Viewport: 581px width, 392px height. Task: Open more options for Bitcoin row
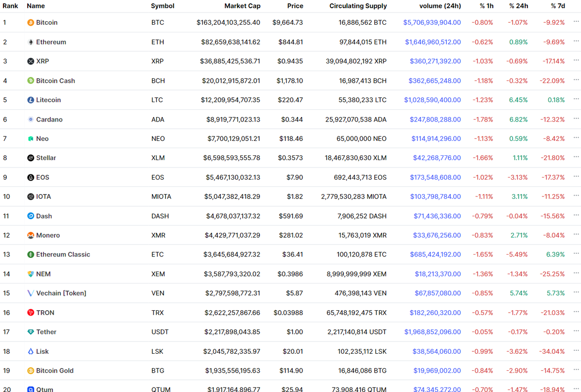tap(576, 22)
